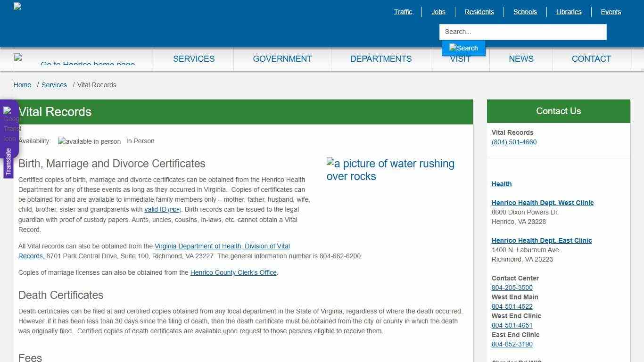Open the DEPARTMENTS navigation dropdown
This screenshot has height=362, width=644.
(x=380, y=59)
